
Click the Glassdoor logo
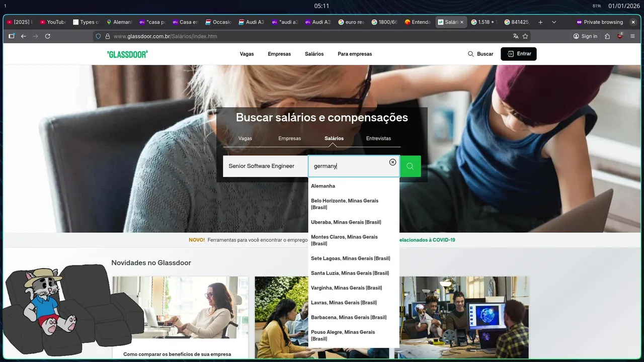(127, 54)
